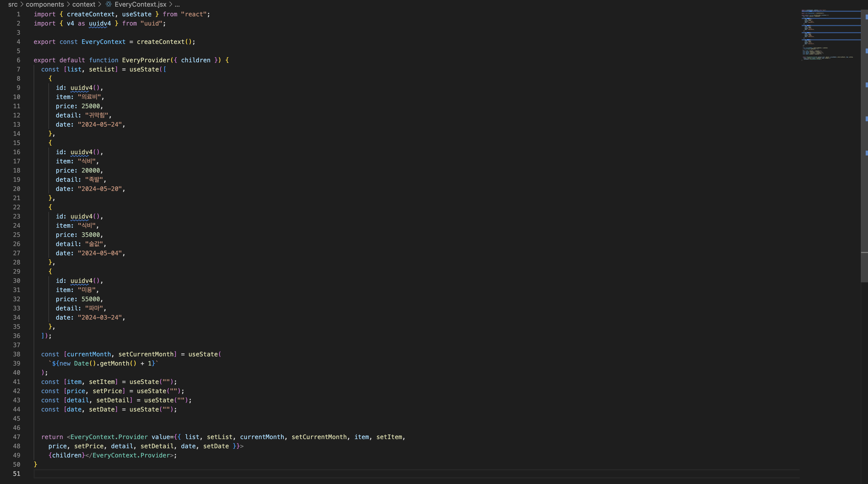
Task: Click the React icon in the breadcrumb
Action: coord(109,4)
